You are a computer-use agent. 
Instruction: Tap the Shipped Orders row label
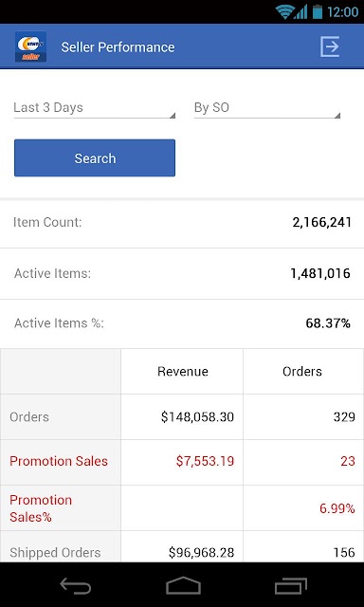click(55, 552)
